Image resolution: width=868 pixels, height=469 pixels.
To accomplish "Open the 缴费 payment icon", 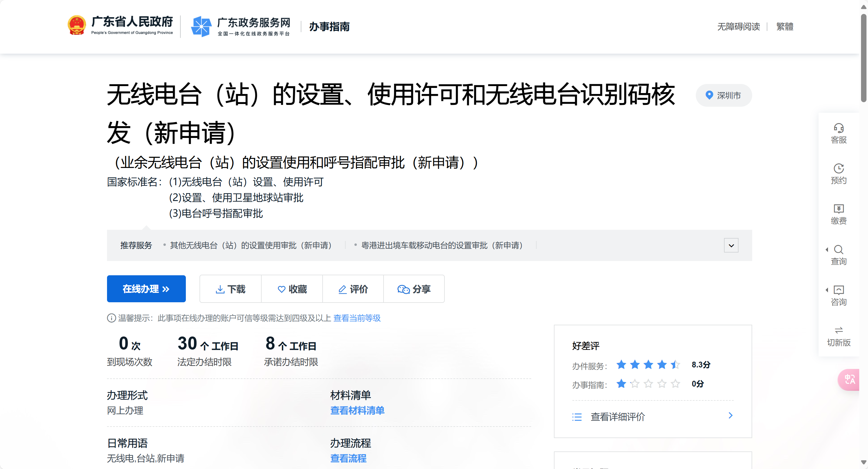I will [x=838, y=209].
